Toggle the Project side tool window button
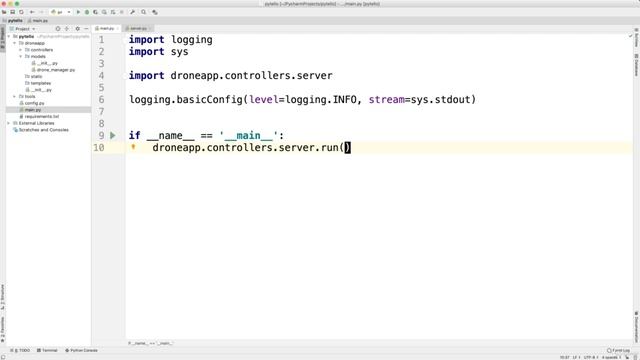Screen dimensions: 640x360 tap(2, 38)
